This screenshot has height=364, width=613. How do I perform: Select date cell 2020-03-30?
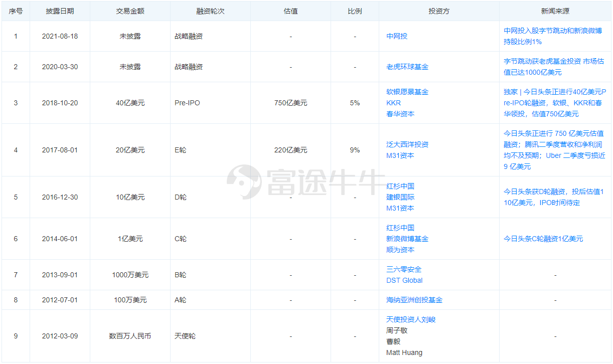click(60, 67)
